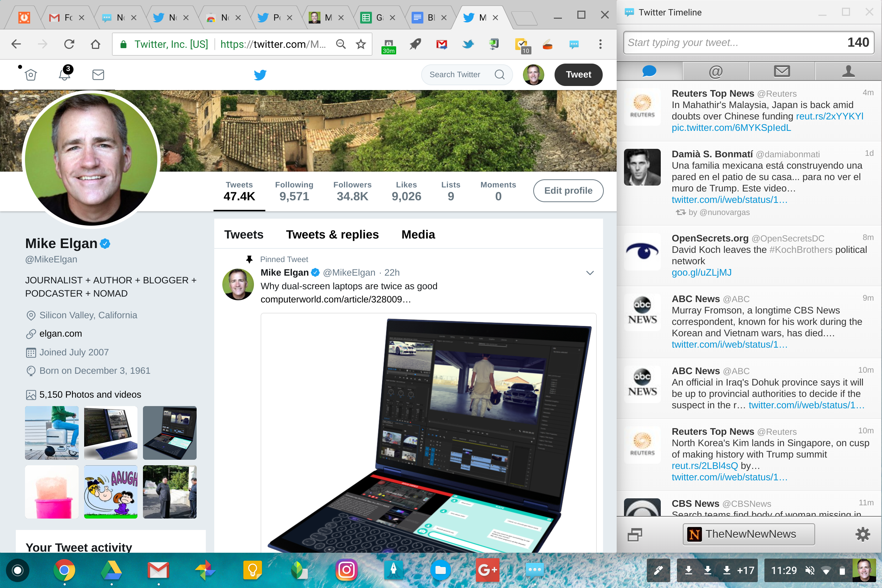Launch Google Keep from shelf
This screenshot has height=588, width=882.
pyautogui.click(x=252, y=570)
